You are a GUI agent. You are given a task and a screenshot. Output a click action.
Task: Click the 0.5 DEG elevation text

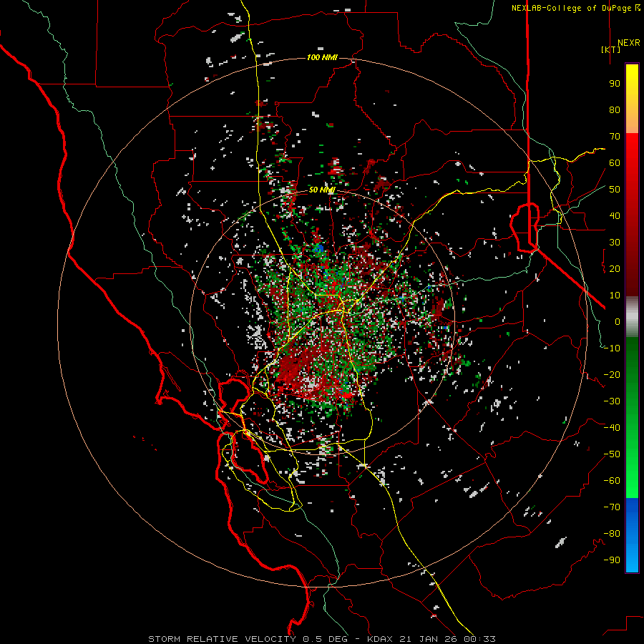coord(326,639)
